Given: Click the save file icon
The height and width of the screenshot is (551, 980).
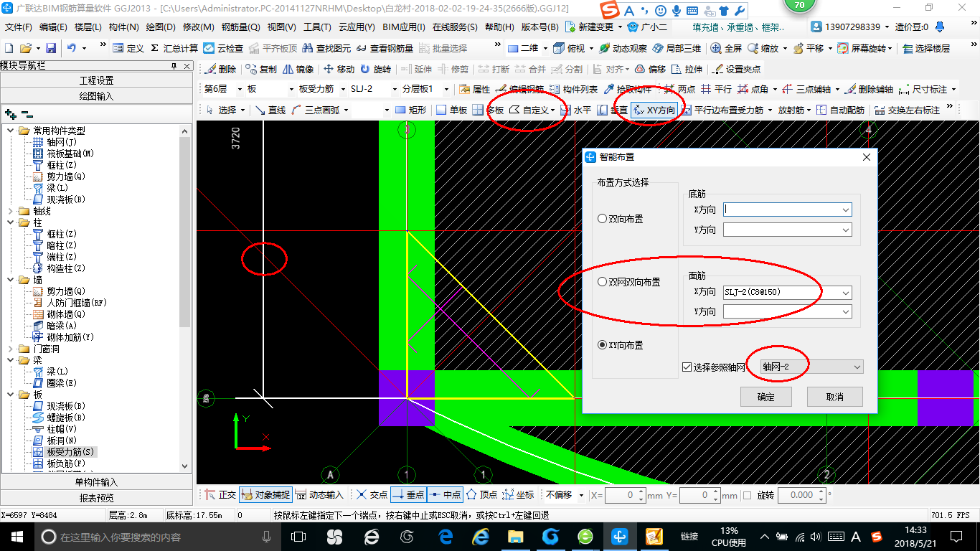Looking at the screenshot, I should pos(51,48).
